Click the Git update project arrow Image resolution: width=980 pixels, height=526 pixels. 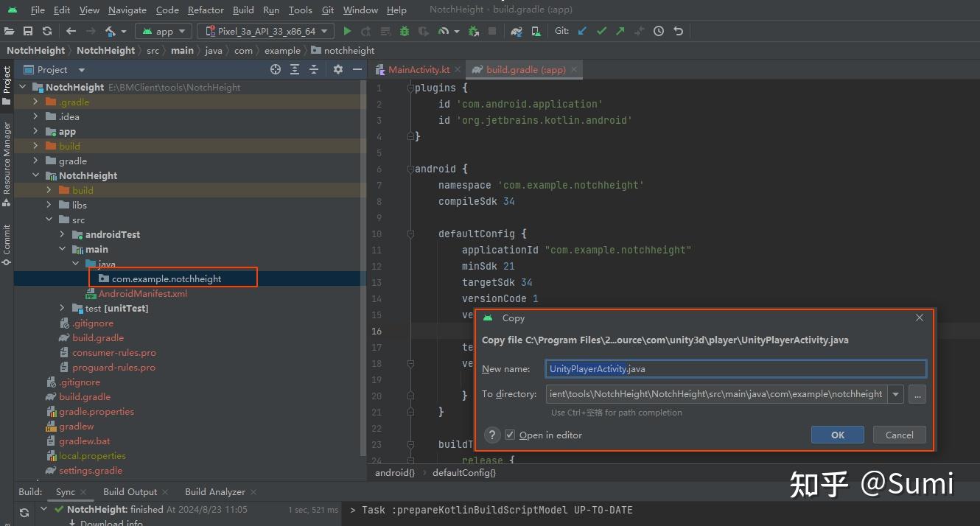583,31
